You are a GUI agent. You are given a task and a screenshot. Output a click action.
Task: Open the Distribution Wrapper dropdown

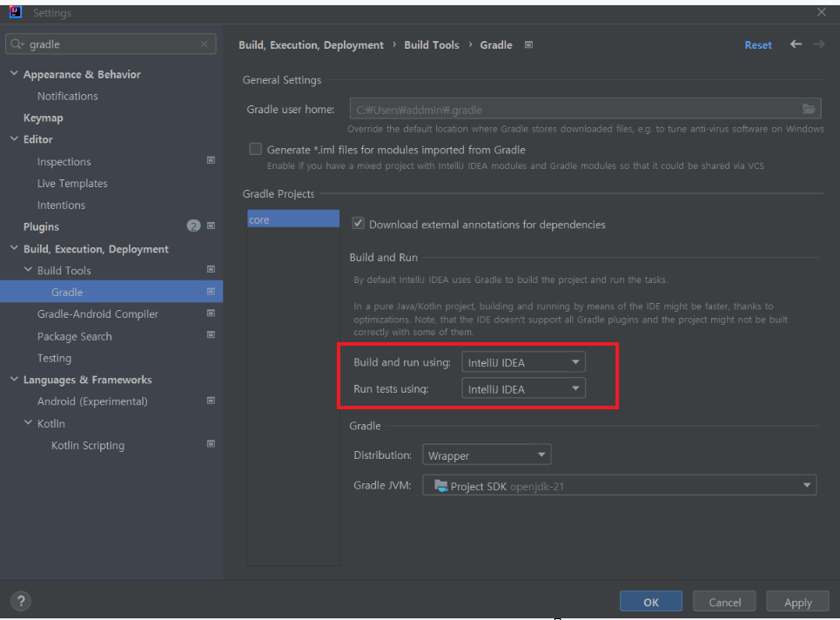(487, 455)
